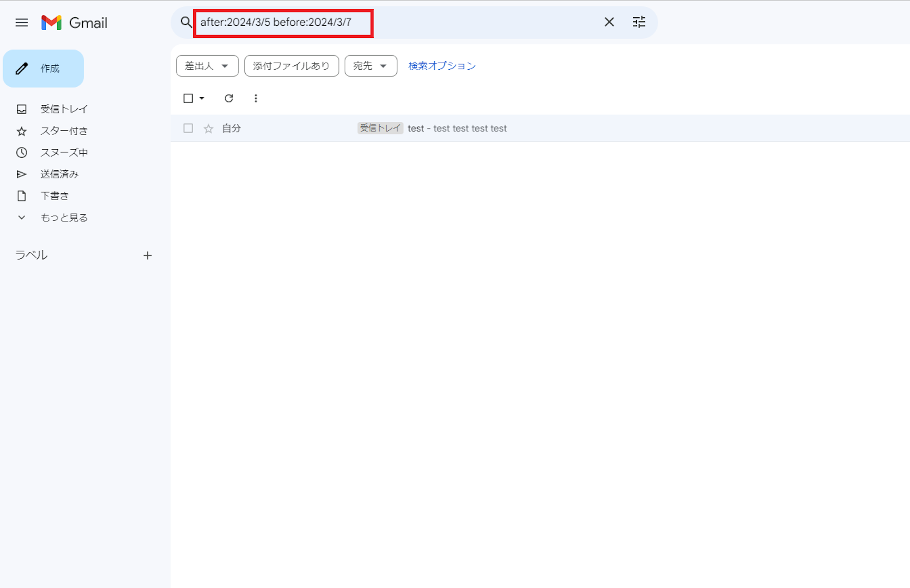This screenshot has height=588, width=910.
Task: Go to 送信済み folder
Action: [x=59, y=174]
